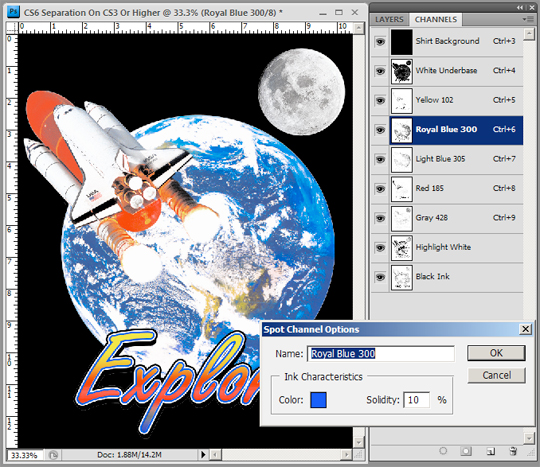Image resolution: width=540 pixels, height=467 pixels.
Task: Select the Black Ink channel name
Action: pyautogui.click(x=433, y=277)
